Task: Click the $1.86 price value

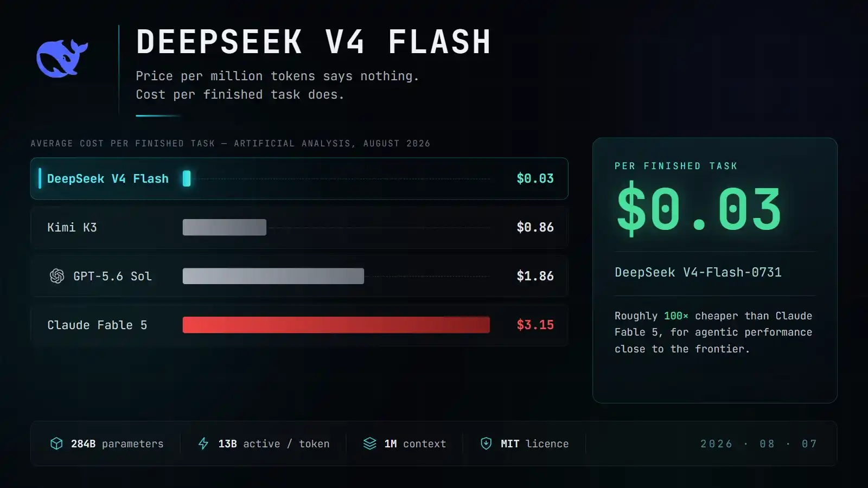Action: (x=535, y=276)
